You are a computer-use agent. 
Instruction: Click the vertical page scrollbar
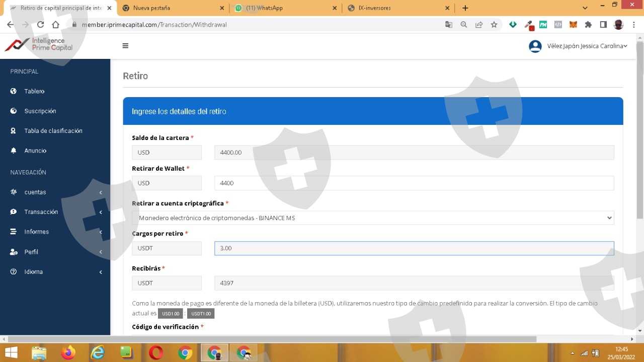639,130
